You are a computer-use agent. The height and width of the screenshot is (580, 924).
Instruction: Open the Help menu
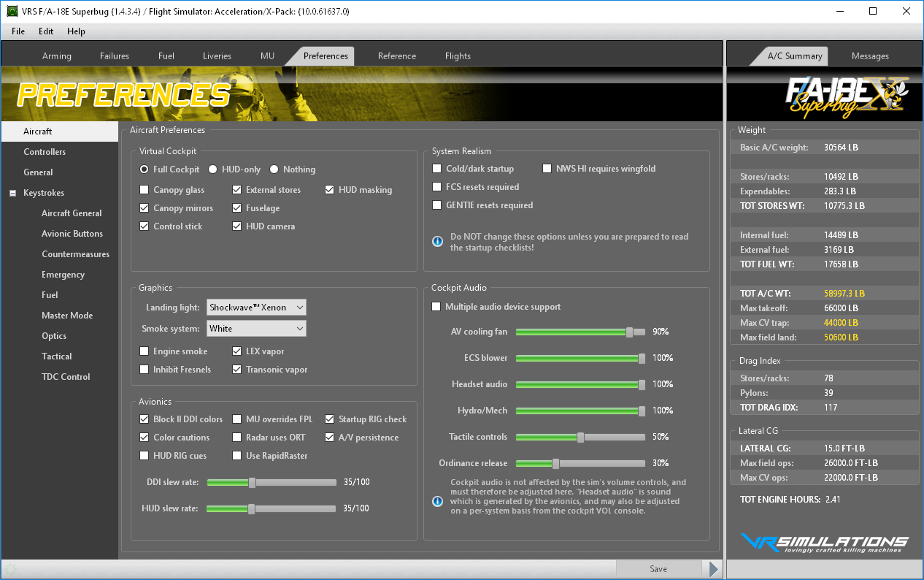[76, 31]
